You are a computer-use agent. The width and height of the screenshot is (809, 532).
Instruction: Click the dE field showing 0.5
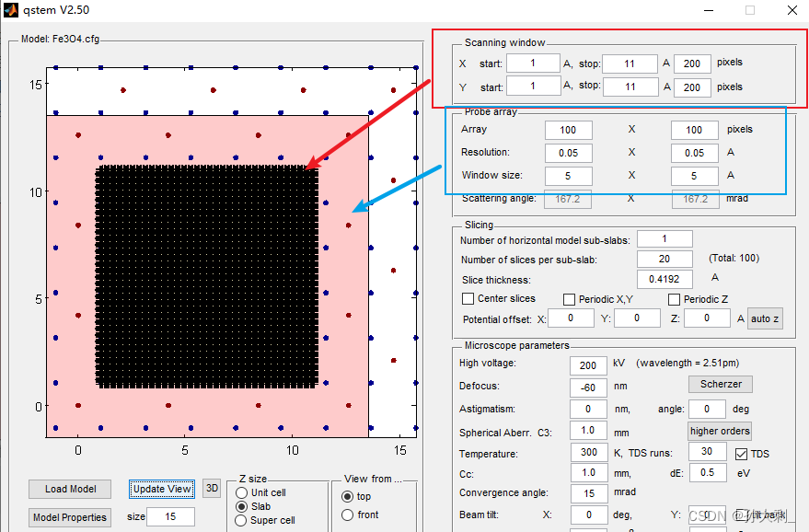[x=708, y=473]
